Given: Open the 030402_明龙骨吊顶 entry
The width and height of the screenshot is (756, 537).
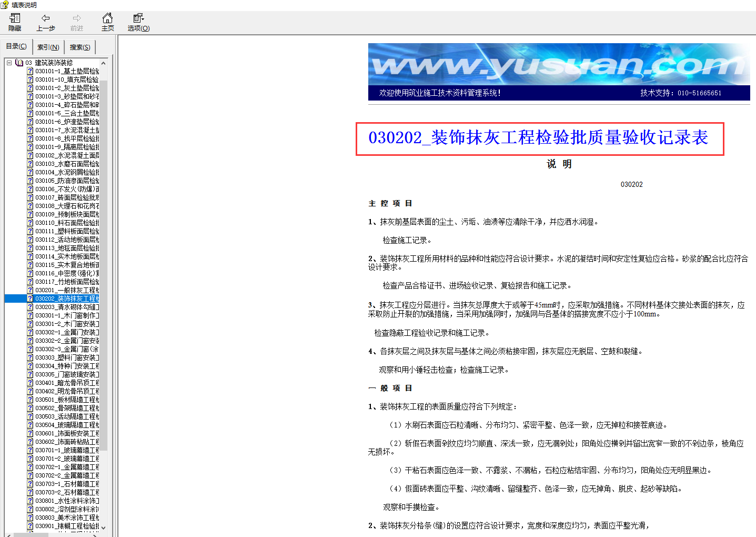Looking at the screenshot, I should pyautogui.click(x=67, y=391).
